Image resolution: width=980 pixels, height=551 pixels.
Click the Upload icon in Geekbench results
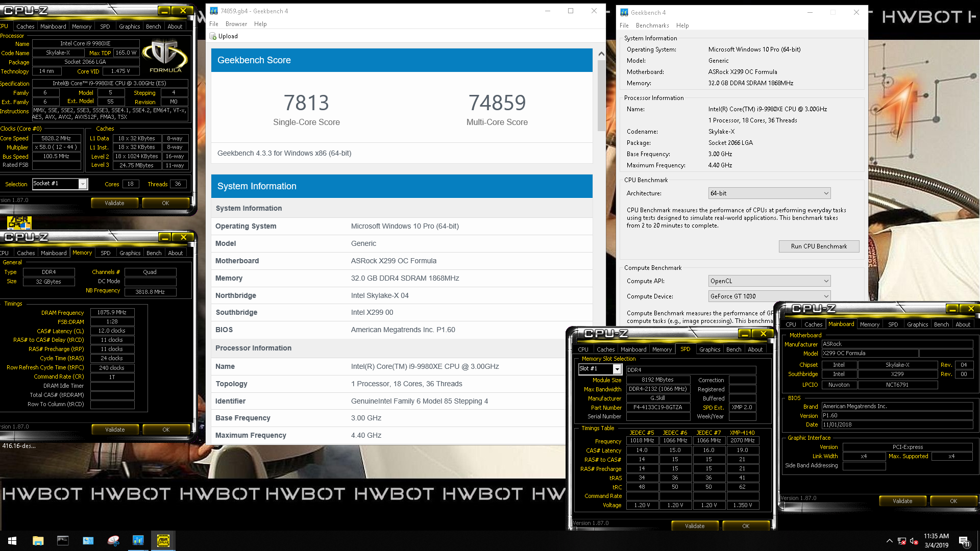tap(213, 36)
